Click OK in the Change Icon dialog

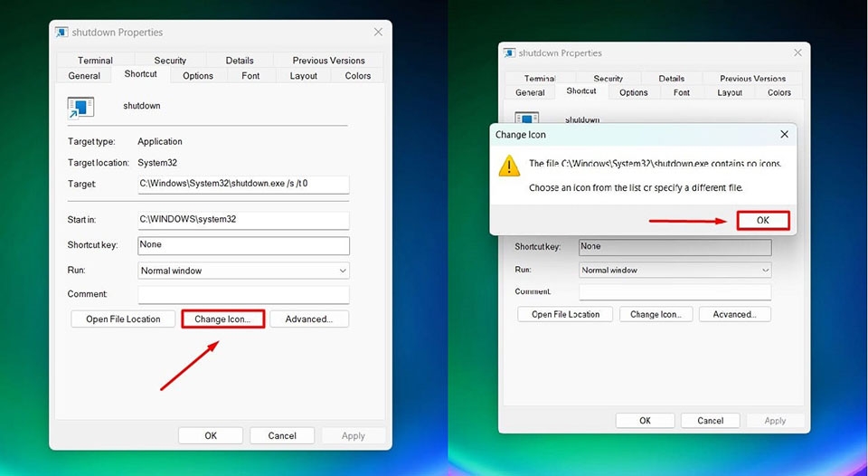click(763, 221)
